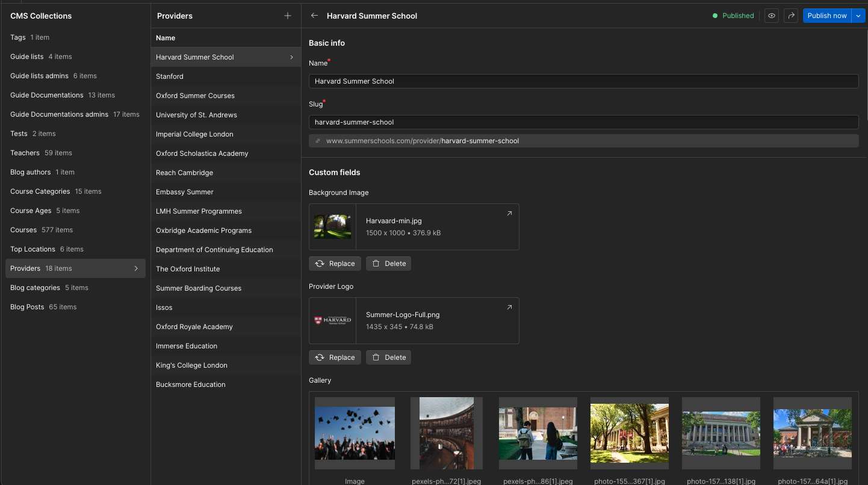Image resolution: width=868 pixels, height=485 pixels.
Task: Click the share arrow icon in header
Action: pyautogui.click(x=791, y=16)
